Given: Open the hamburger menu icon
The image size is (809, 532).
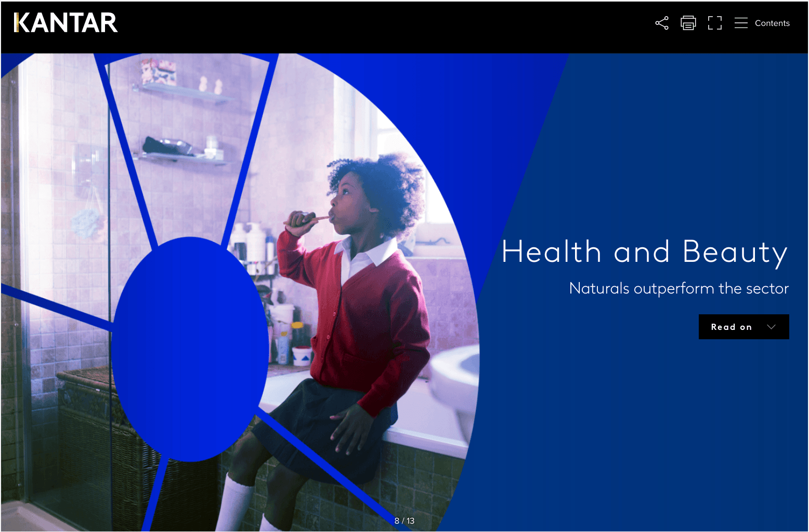Looking at the screenshot, I should point(741,23).
